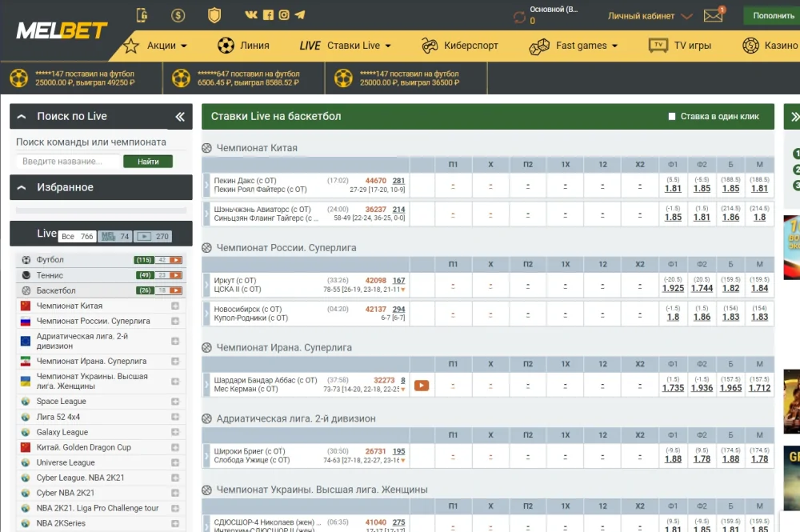Click the Telegram icon in header
Viewport: 800px width, 532px height.
coord(300,15)
